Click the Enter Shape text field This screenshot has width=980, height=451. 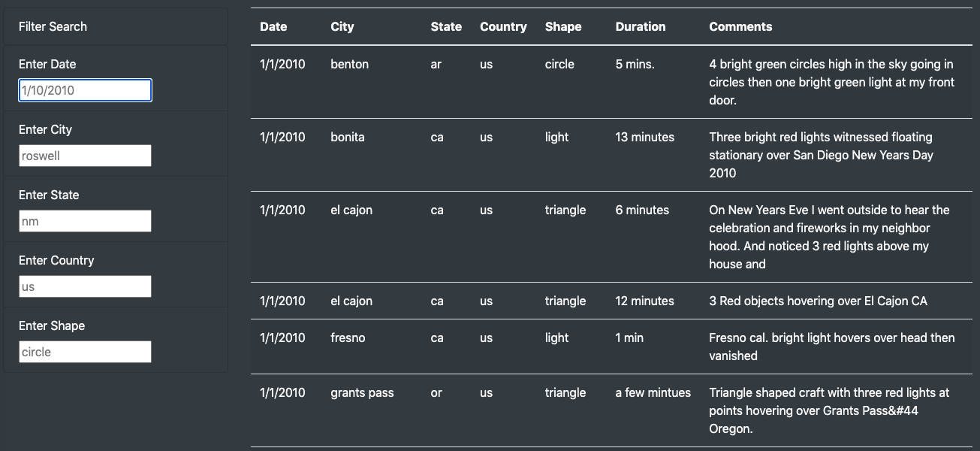[x=84, y=351]
